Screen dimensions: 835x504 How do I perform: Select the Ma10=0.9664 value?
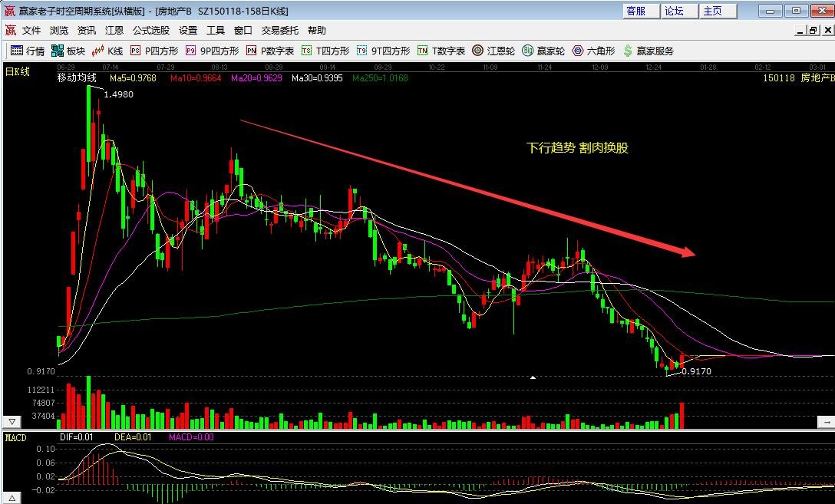pyautogui.click(x=196, y=78)
